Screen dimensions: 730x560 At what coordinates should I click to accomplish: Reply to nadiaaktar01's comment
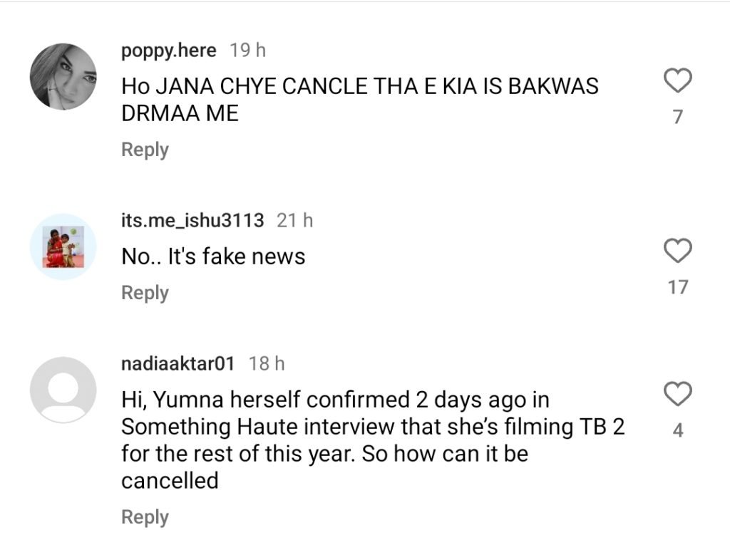145,517
